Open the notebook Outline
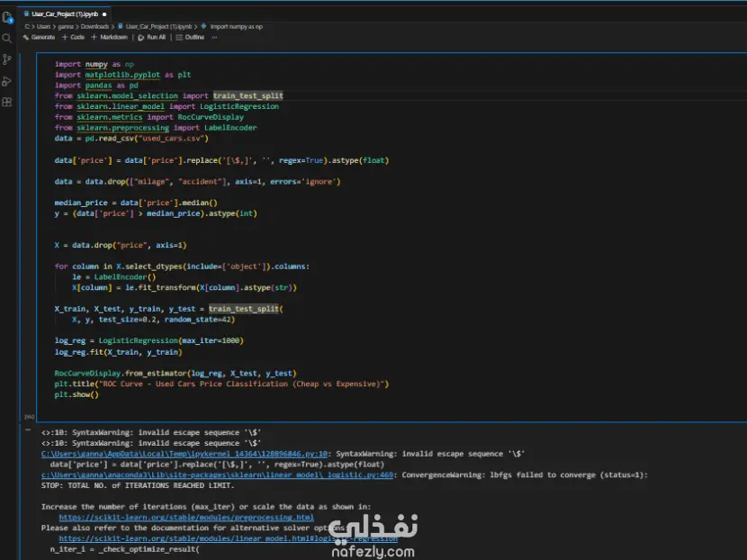 pos(190,37)
